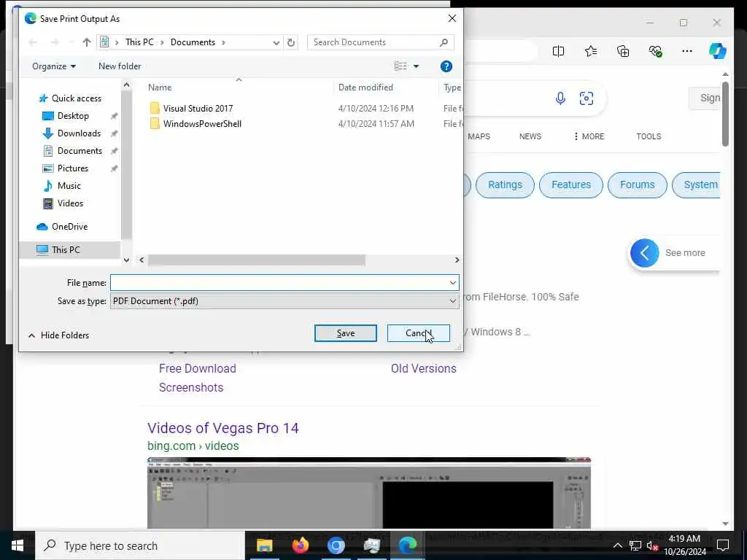Open File Explorer from taskbar
747x560 pixels.
[x=264, y=545]
